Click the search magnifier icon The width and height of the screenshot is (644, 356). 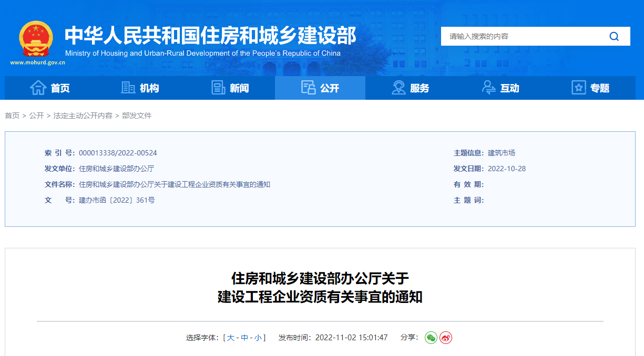[614, 36]
